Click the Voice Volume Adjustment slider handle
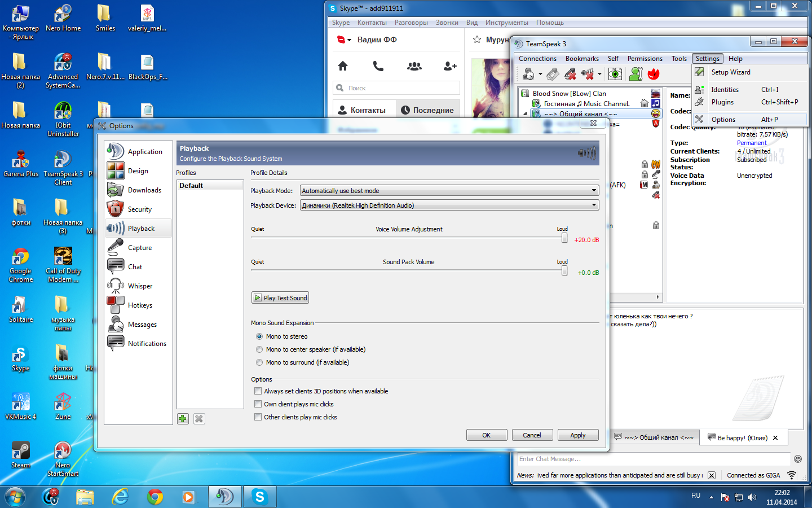The width and height of the screenshot is (812, 508). tap(564, 238)
